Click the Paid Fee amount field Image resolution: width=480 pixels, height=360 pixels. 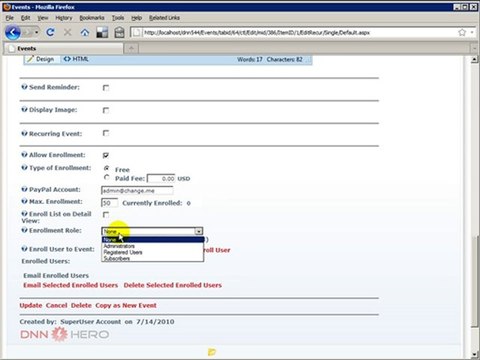tap(161, 179)
